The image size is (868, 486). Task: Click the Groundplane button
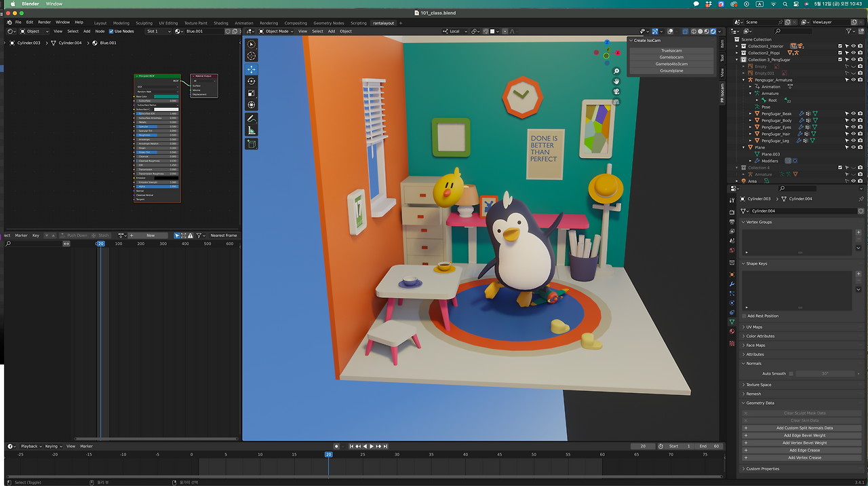pos(671,71)
